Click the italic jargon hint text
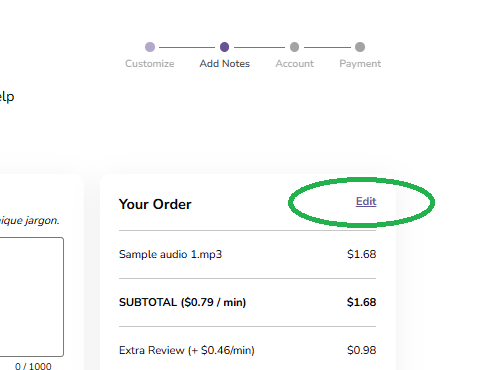487x370 pixels. 29,220
